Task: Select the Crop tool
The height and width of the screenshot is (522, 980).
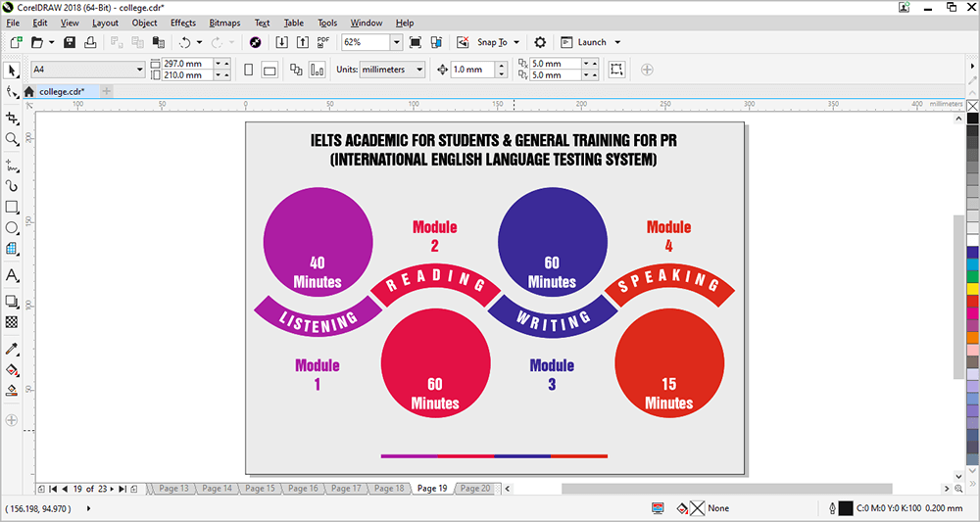Action: 11,118
